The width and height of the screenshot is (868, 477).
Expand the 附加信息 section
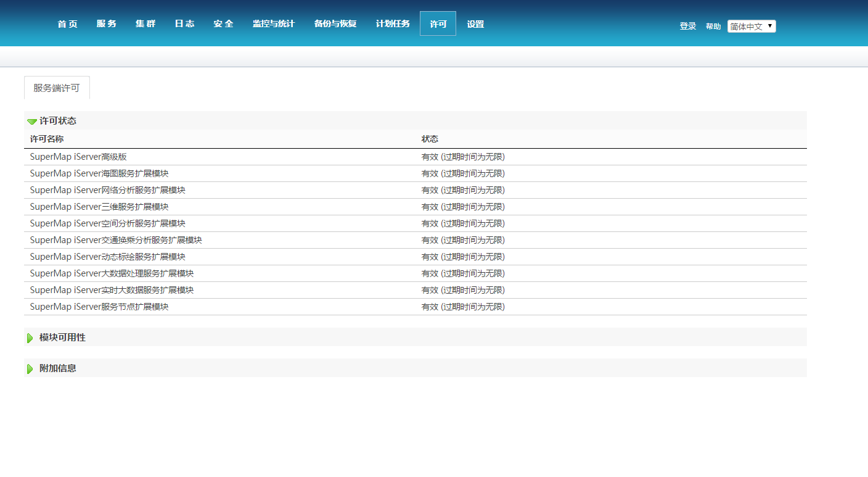pos(30,368)
